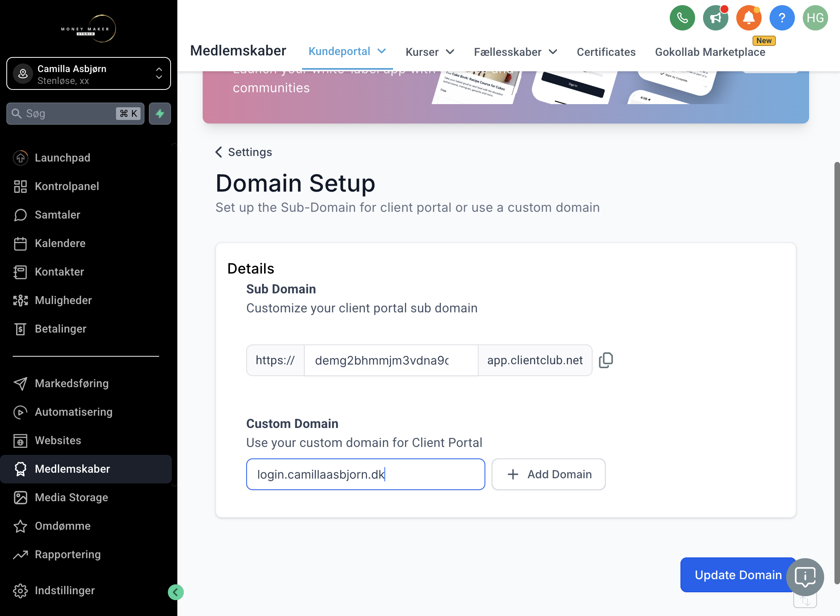Click the lightning bolt quick actions button
Screen dimensions: 840x616
(x=160, y=114)
